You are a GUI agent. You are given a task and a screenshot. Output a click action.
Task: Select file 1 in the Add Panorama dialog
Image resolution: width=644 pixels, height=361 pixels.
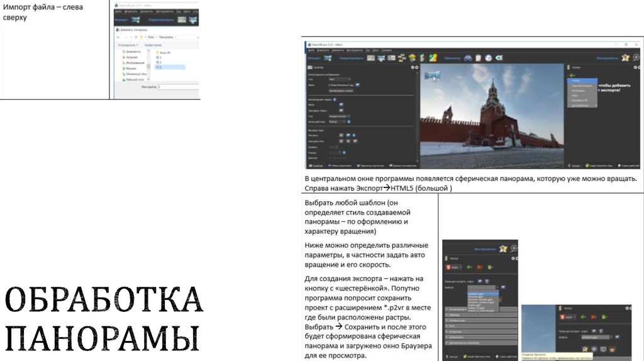click(158, 57)
